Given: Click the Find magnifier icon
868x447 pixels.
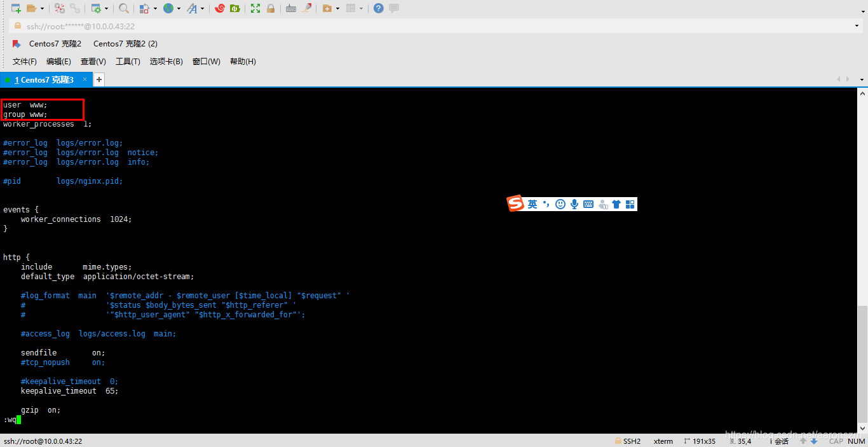Looking at the screenshot, I should click(124, 8).
